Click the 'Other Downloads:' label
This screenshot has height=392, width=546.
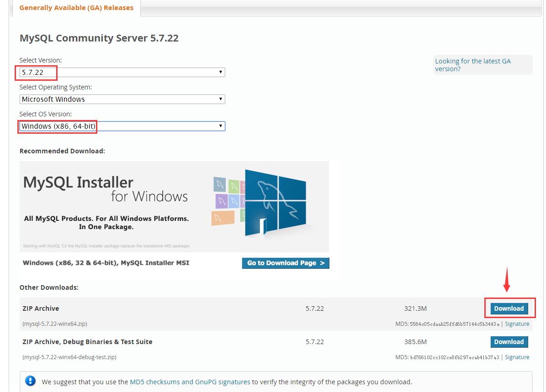tap(49, 287)
